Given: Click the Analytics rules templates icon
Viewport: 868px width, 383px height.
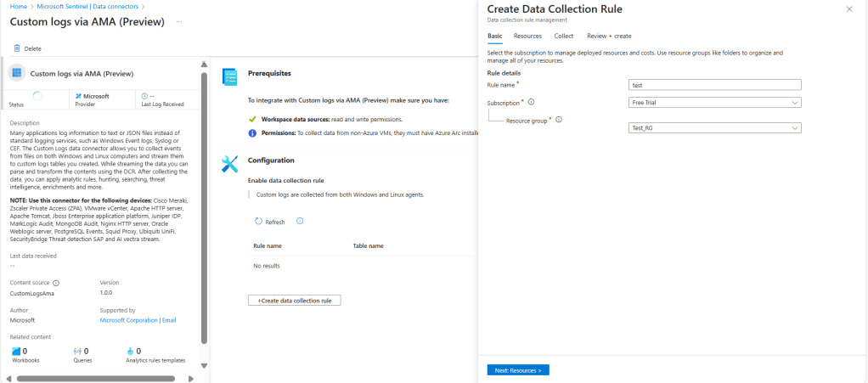Looking at the screenshot, I should [x=130, y=351].
